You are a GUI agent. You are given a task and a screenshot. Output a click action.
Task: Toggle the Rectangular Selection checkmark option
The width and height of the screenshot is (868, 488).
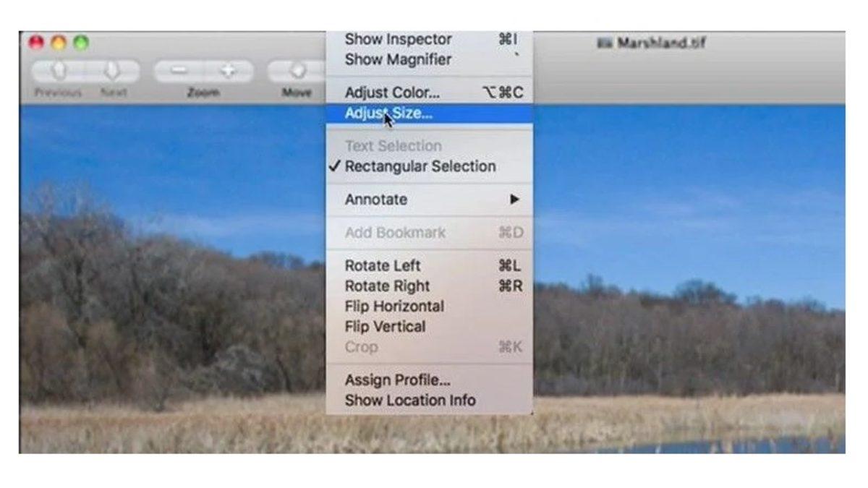coord(420,166)
